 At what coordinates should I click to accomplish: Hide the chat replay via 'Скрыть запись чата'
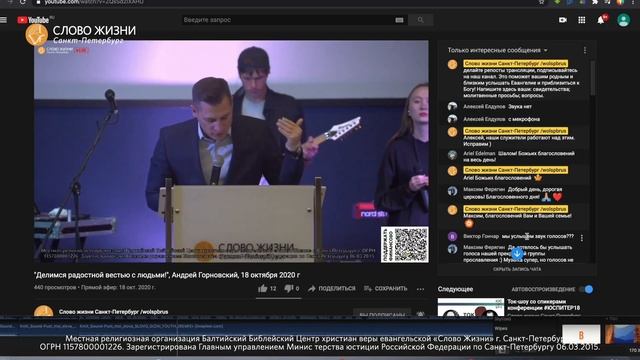(x=517, y=269)
